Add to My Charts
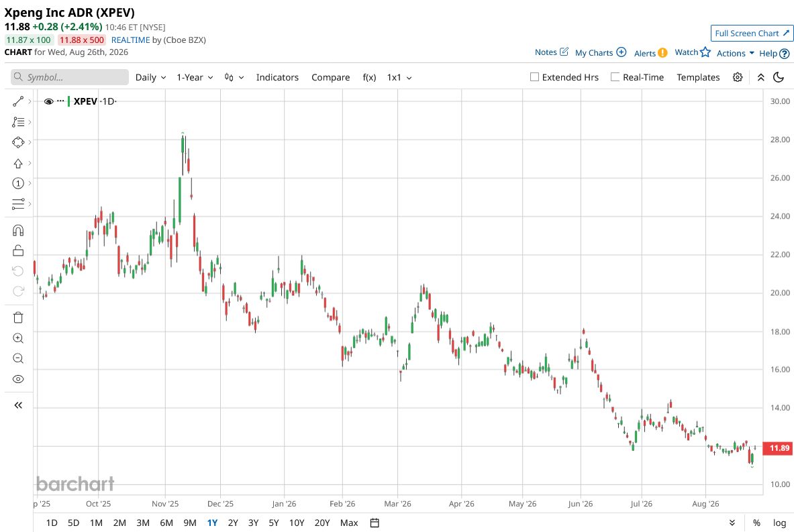Image resolution: width=794 pixels, height=532 pixels. 601,52
